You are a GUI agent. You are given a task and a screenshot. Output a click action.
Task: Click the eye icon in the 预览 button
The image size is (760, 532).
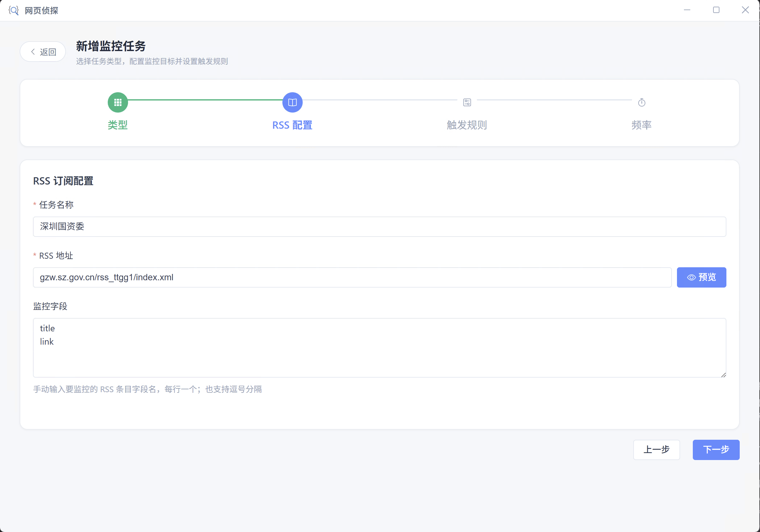click(691, 277)
